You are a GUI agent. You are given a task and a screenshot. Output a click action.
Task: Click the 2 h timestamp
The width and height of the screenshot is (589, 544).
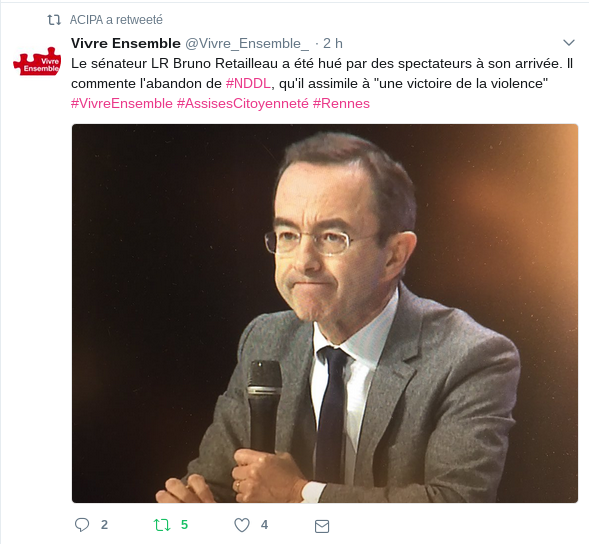tap(333, 44)
